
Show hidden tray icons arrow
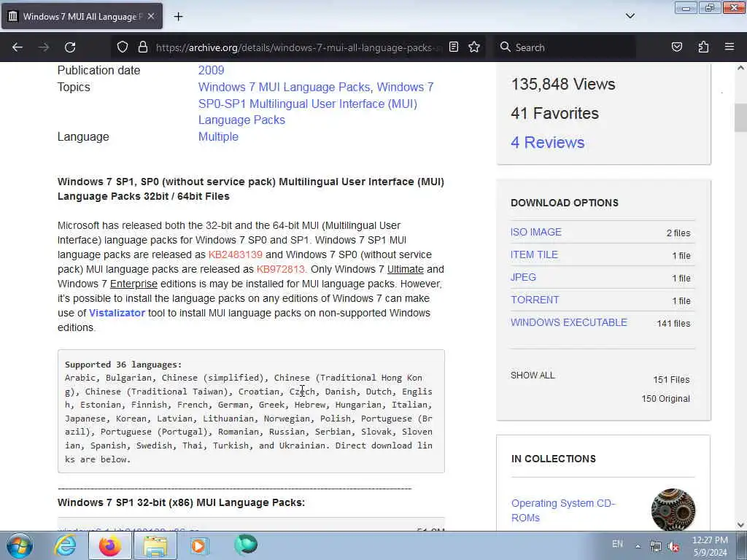click(638, 546)
